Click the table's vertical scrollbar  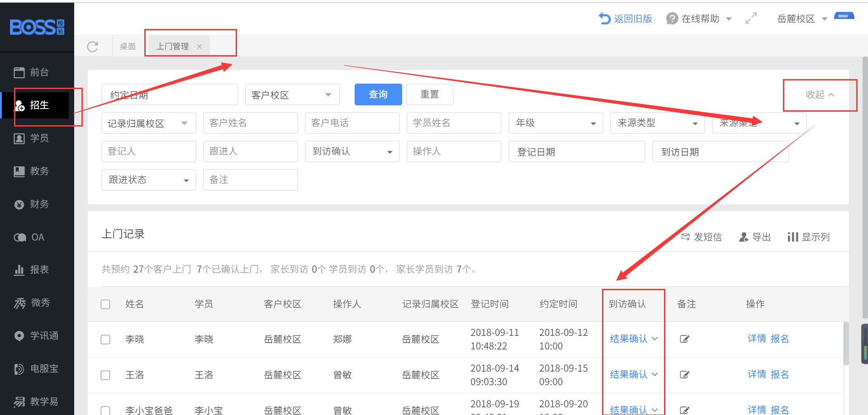[846, 344]
